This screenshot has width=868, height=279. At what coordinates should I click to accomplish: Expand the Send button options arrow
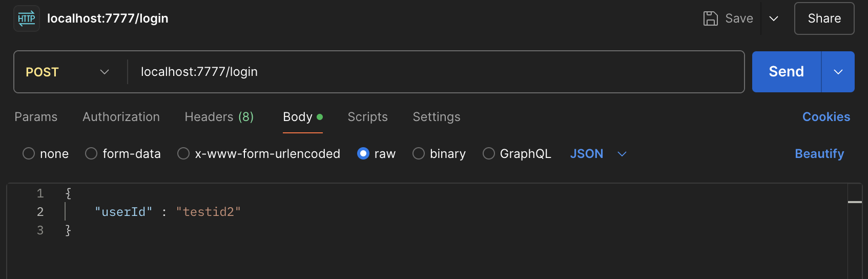pyautogui.click(x=838, y=72)
